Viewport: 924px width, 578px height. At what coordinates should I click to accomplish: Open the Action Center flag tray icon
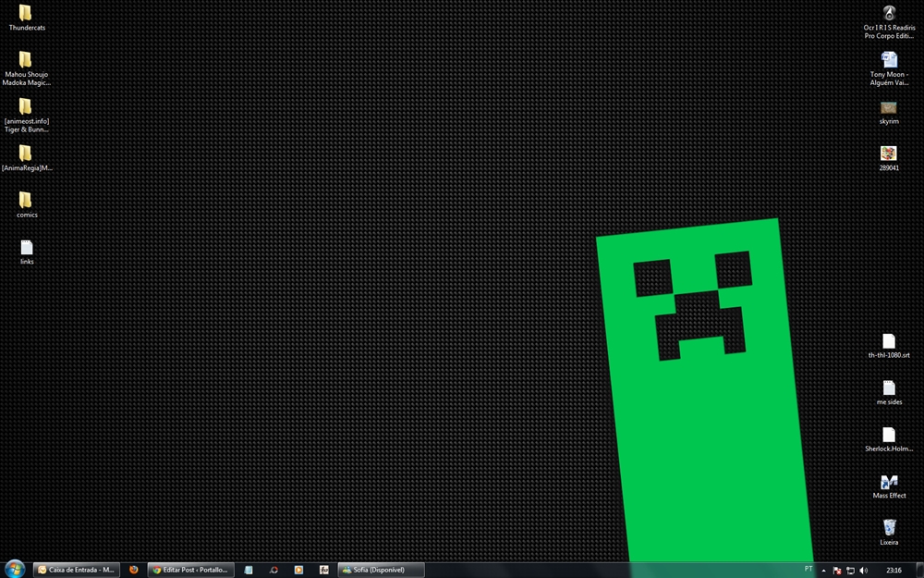point(837,571)
